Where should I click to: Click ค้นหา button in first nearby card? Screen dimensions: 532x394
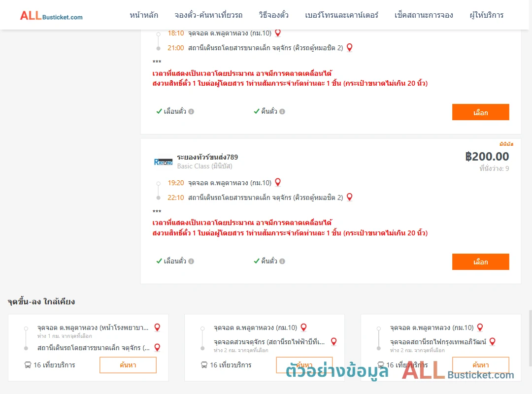[x=128, y=365]
